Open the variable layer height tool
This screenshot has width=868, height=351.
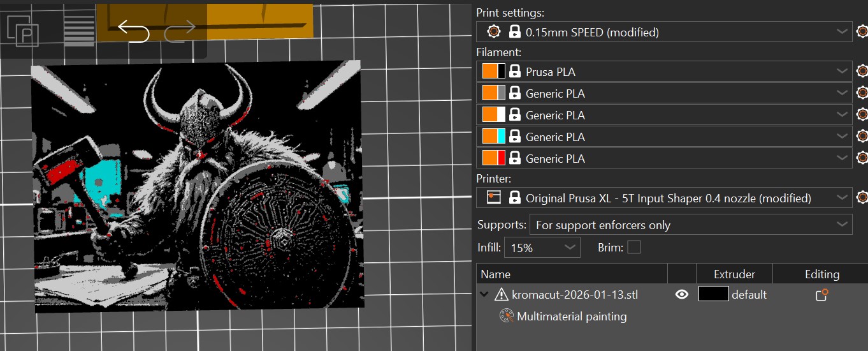pos(79,31)
